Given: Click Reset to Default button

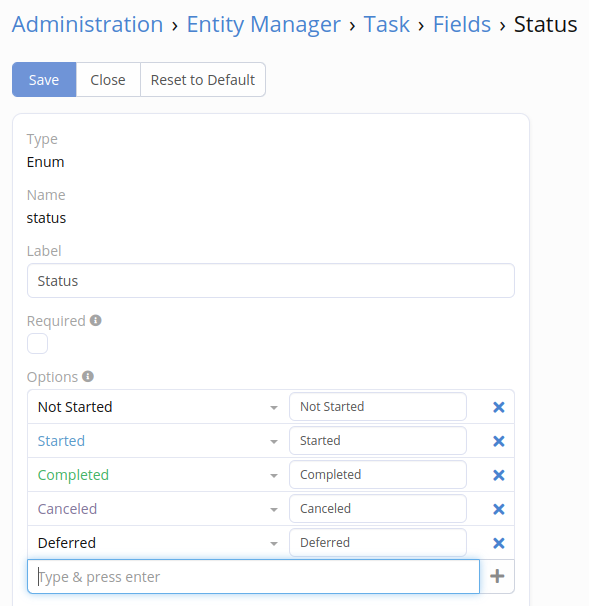Looking at the screenshot, I should click(203, 80).
